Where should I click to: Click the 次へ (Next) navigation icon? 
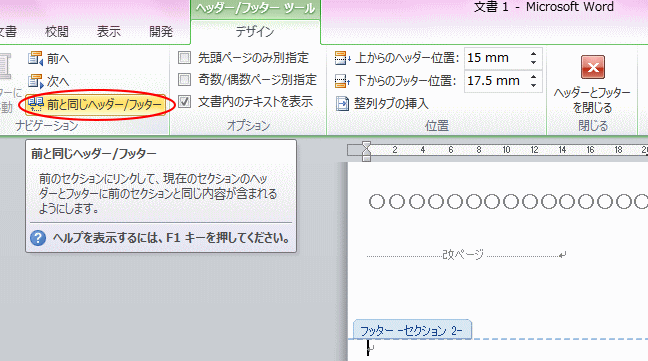coord(36,81)
